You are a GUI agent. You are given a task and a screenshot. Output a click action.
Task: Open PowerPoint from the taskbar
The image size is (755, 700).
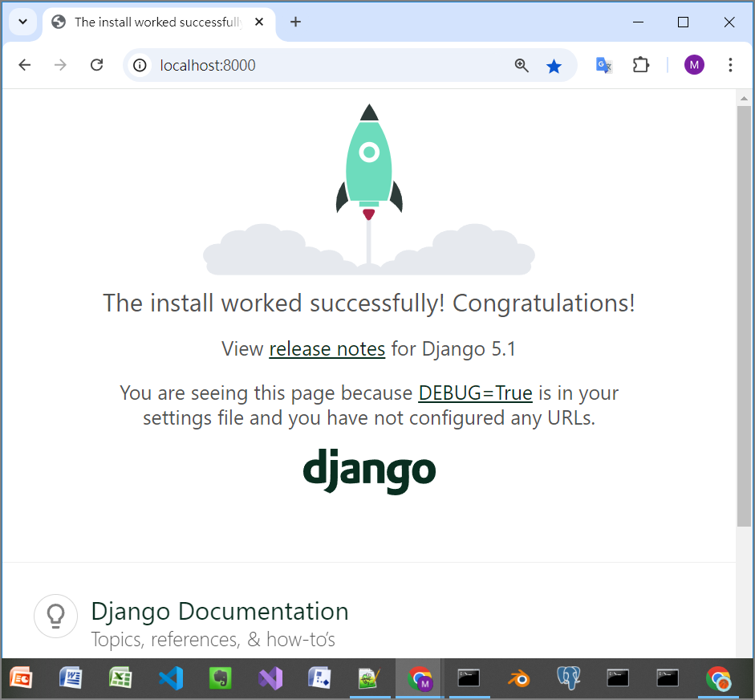click(x=21, y=678)
